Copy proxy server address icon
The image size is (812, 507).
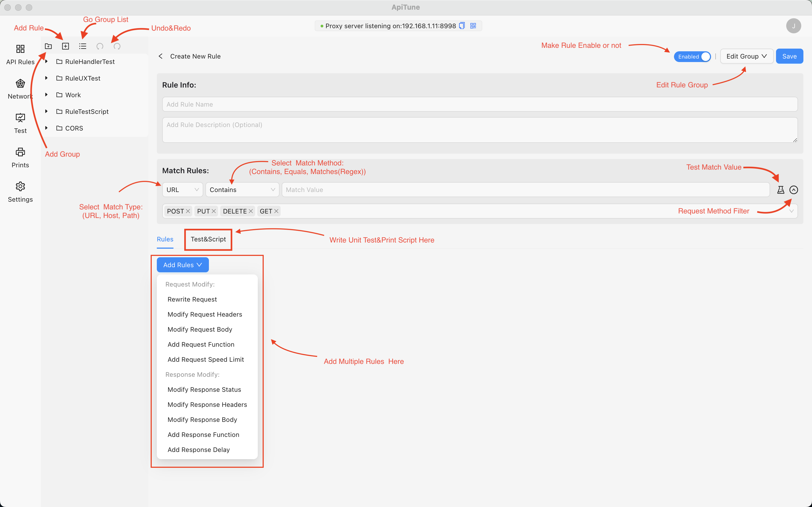point(462,26)
